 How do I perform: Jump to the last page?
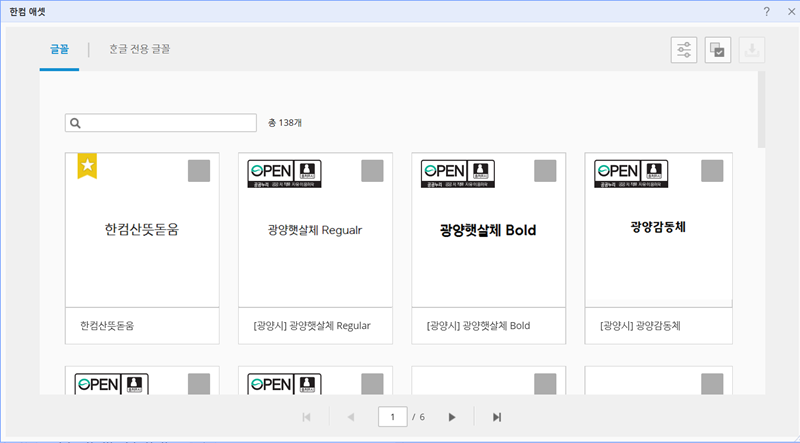(496, 417)
